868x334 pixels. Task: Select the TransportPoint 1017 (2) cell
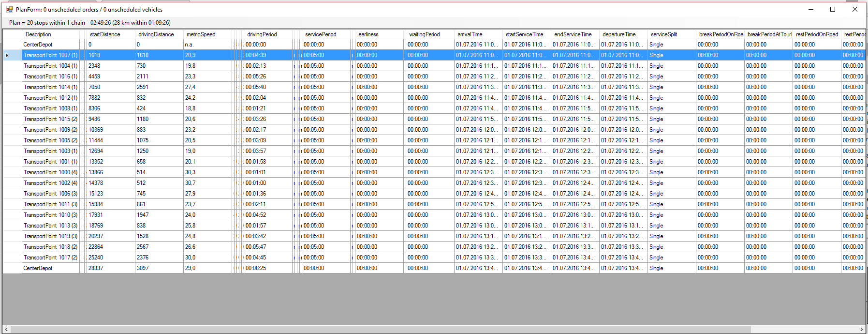pyautogui.click(x=51, y=258)
